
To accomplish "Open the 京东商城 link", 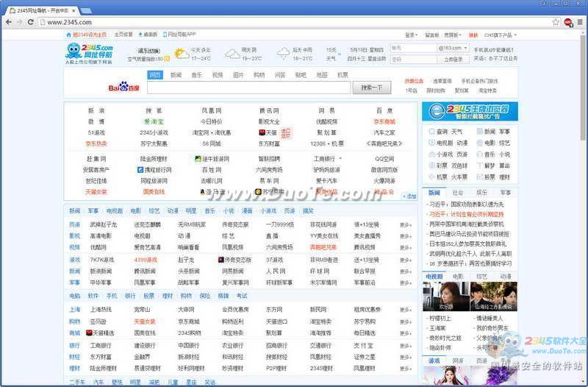I will [384, 121].
